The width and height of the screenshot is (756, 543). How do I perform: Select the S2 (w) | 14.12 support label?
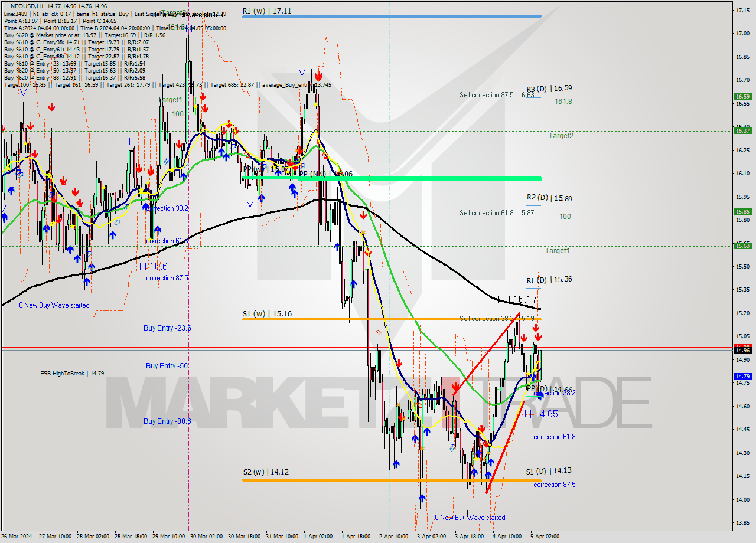coord(266,472)
